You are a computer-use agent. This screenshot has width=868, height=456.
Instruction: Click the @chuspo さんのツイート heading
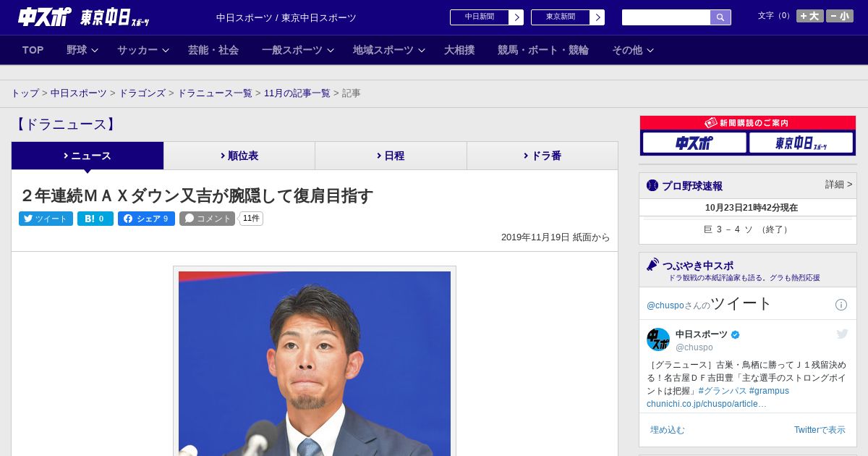[x=709, y=304]
